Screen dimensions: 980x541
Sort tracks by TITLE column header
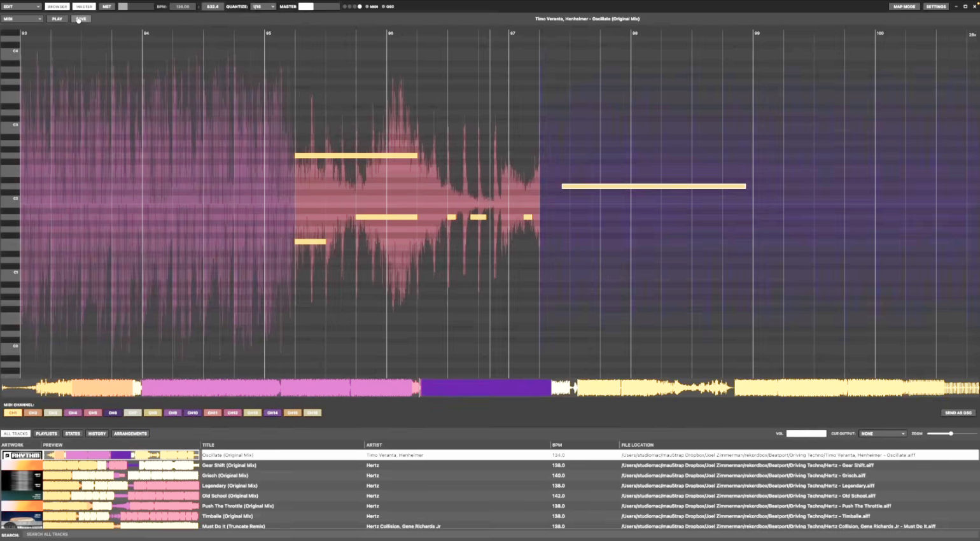208,445
